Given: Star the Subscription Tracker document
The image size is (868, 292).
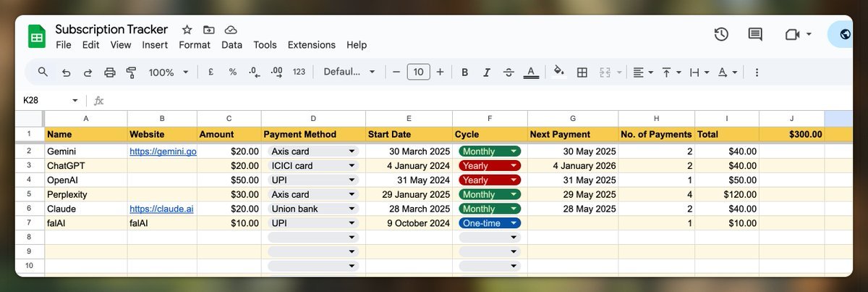Looking at the screenshot, I should click(x=187, y=30).
